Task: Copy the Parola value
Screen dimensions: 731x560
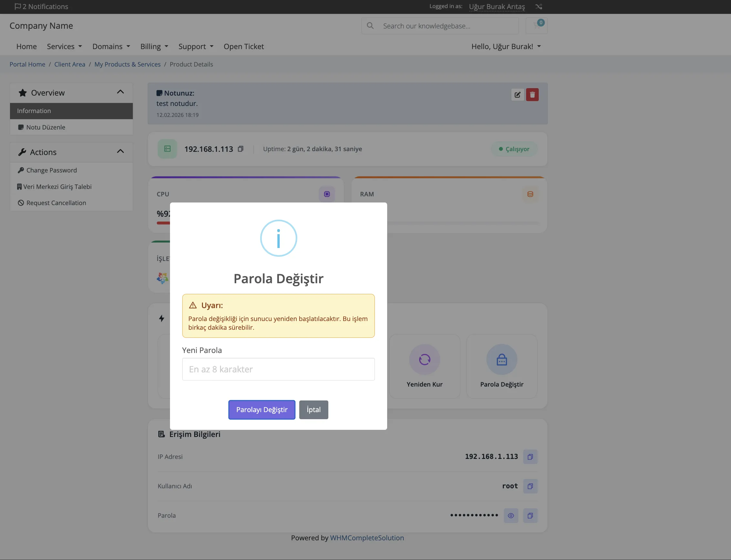Action: (x=530, y=515)
